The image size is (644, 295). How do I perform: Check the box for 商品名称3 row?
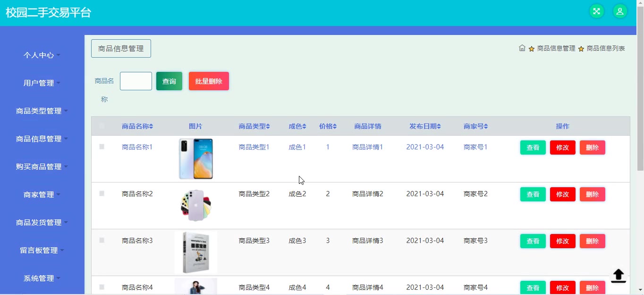pos(102,241)
